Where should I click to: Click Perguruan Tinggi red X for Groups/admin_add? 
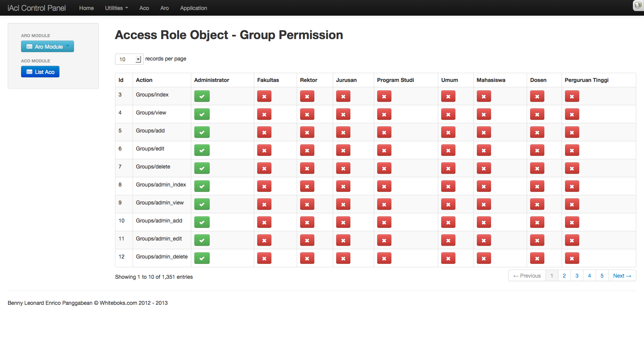pyautogui.click(x=572, y=222)
